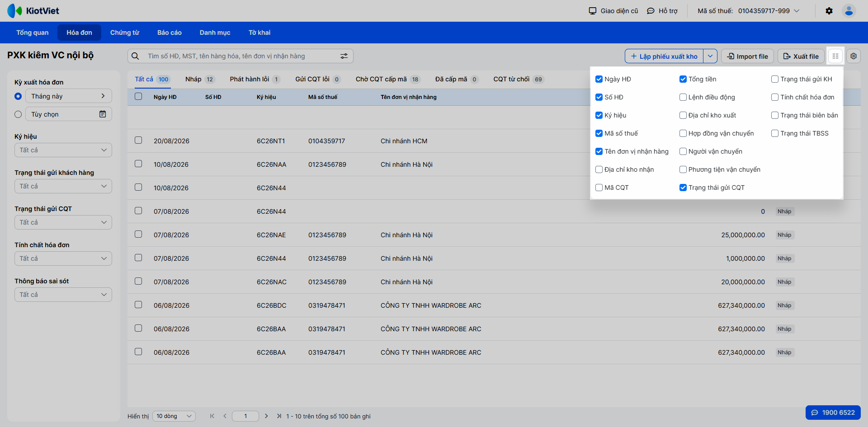Screen dimensions: 868x427
Task: Open Chứng từ menu
Action: tap(125, 33)
